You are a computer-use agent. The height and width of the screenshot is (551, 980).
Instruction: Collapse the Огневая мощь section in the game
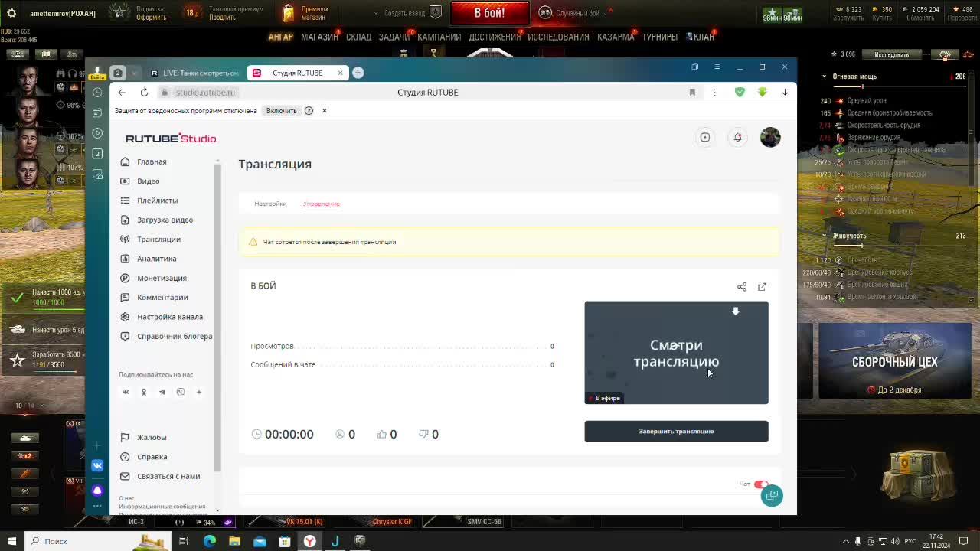click(824, 77)
